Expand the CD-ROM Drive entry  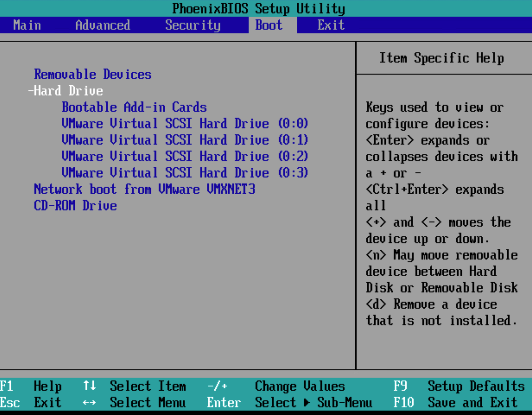coord(75,205)
